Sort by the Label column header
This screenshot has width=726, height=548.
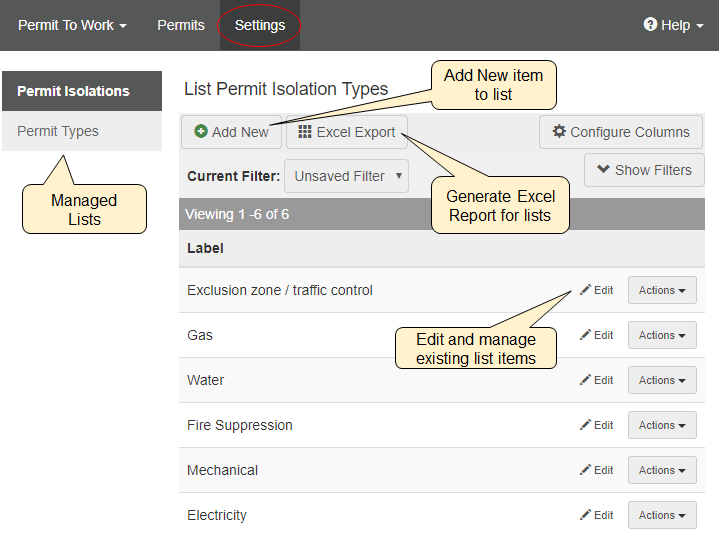point(205,248)
